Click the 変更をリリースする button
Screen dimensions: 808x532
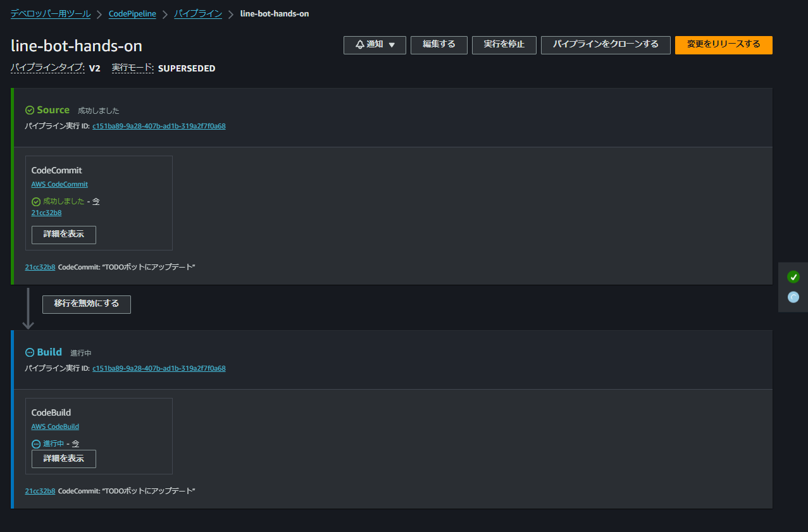723,45
